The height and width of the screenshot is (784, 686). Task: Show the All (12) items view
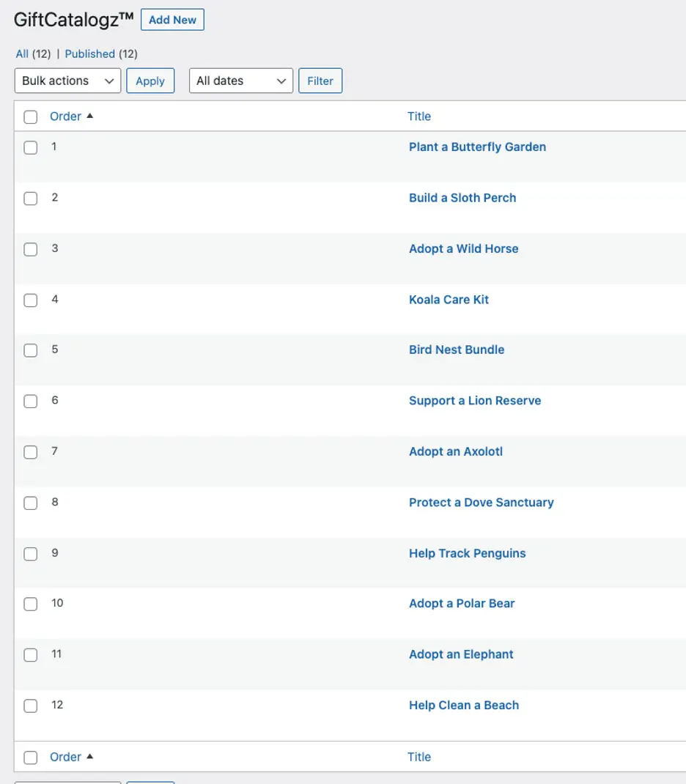tap(22, 53)
